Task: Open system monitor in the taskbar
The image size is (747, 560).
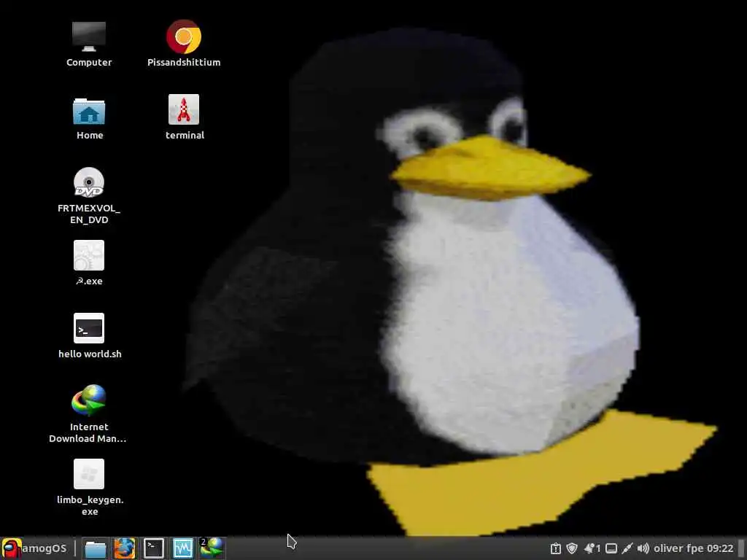Action: (183, 548)
